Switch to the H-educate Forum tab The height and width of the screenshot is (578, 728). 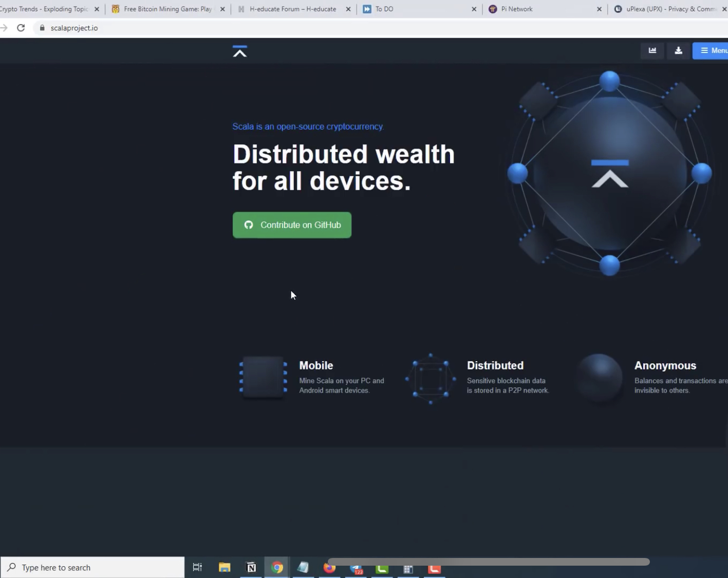(293, 9)
